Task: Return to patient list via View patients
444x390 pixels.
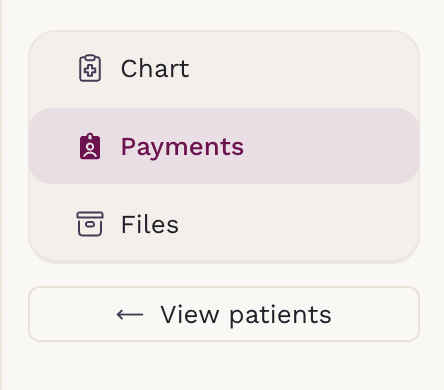Action: (x=224, y=314)
